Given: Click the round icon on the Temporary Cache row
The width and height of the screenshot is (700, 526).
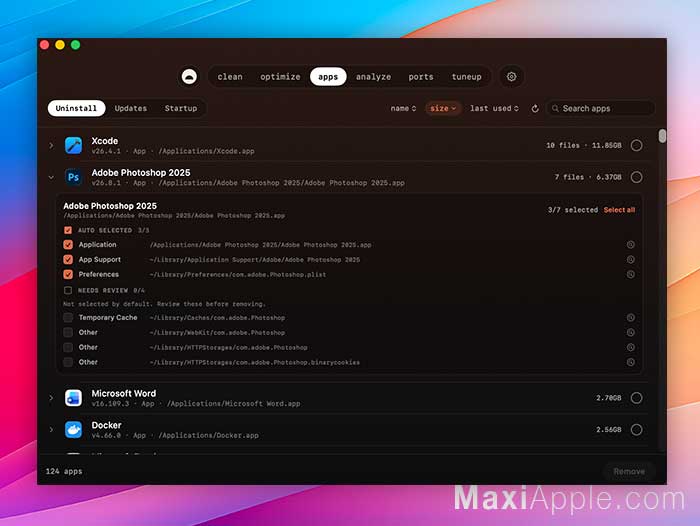Looking at the screenshot, I should click(631, 317).
